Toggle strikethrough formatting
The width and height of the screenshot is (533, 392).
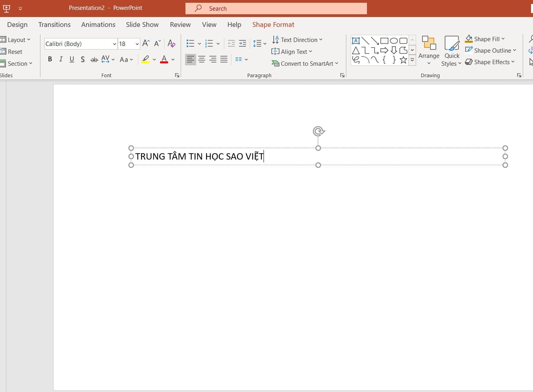click(94, 59)
